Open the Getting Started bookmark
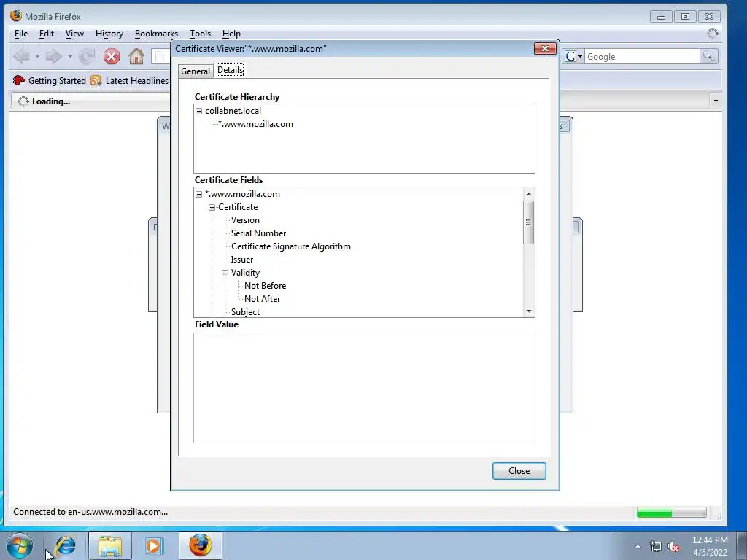 [50, 80]
